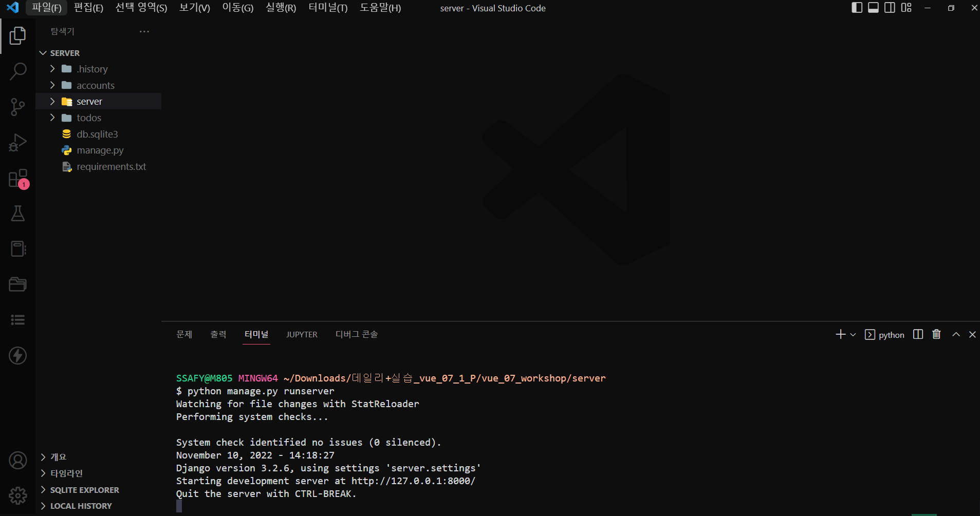
Task: Expand the accounts folder
Action: pos(98,85)
